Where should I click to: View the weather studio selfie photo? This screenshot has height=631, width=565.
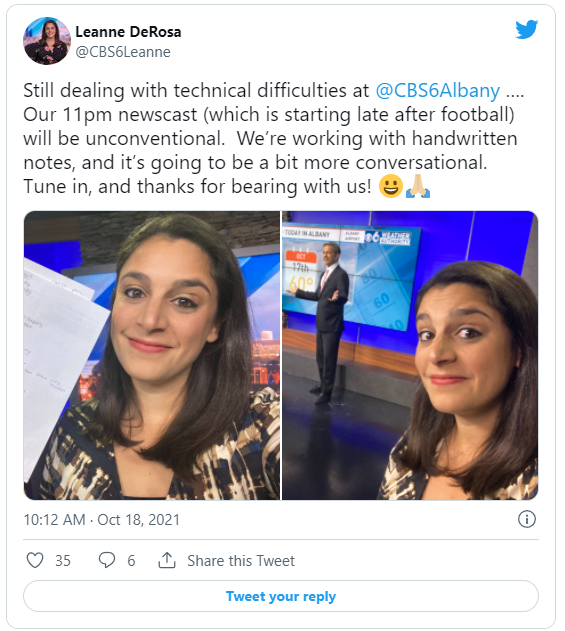410,355
